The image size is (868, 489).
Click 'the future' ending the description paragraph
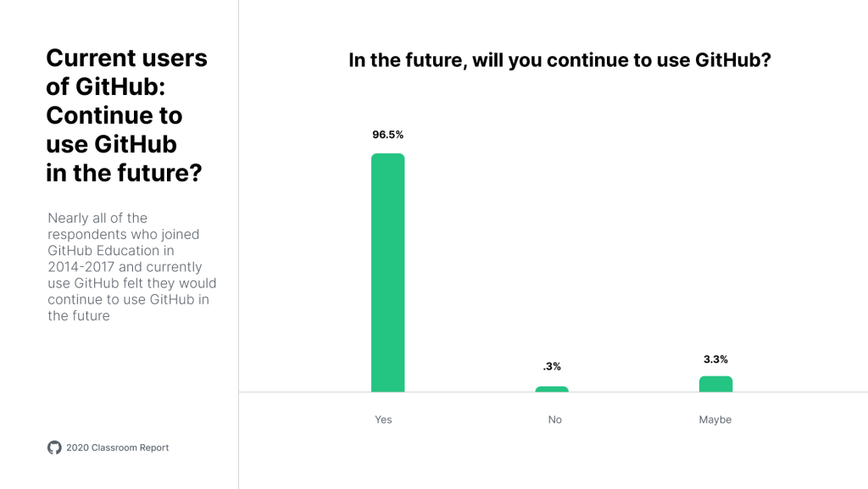[x=79, y=316]
